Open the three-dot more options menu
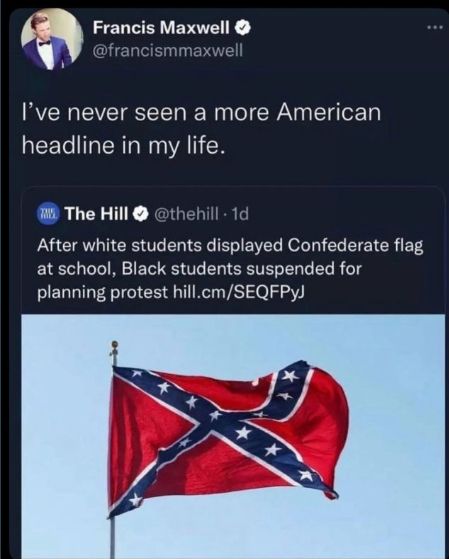 436,27
